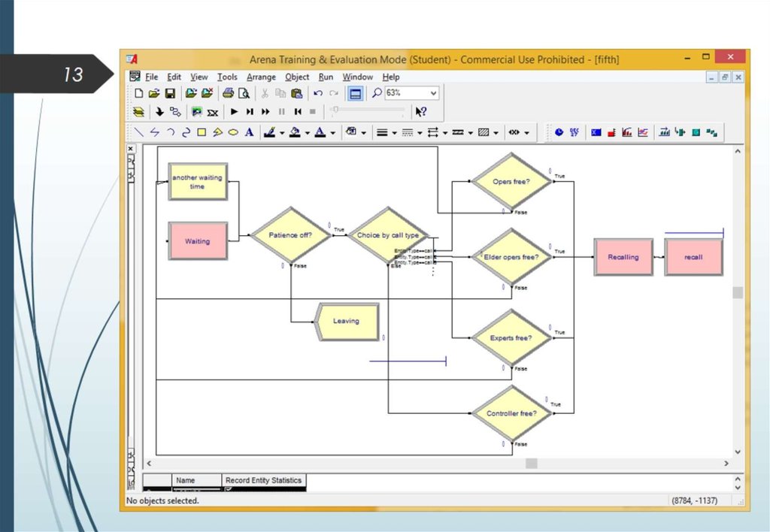Click the Print icon in toolbar
Image resolution: width=770 pixels, height=532 pixels.
click(x=228, y=93)
